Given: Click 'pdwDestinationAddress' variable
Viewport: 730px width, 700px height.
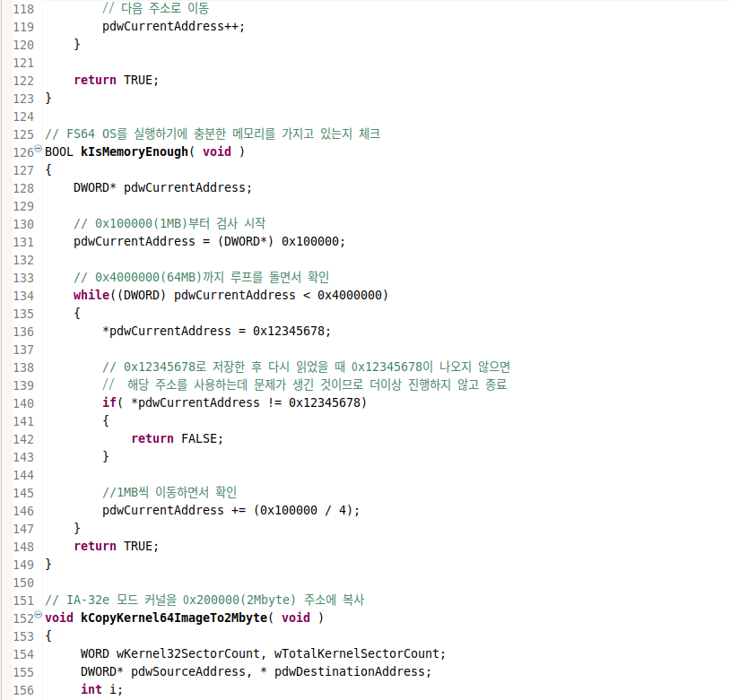Looking at the screenshot, I should click(350, 672).
